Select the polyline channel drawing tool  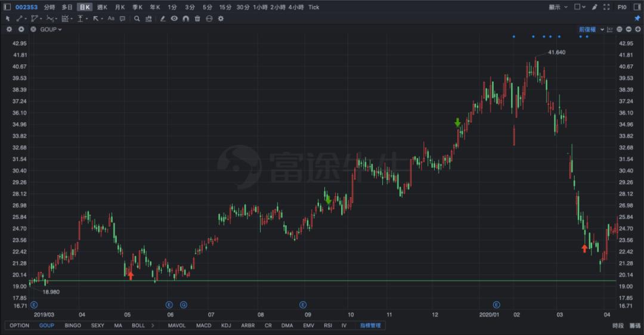click(x=35, y=18)
